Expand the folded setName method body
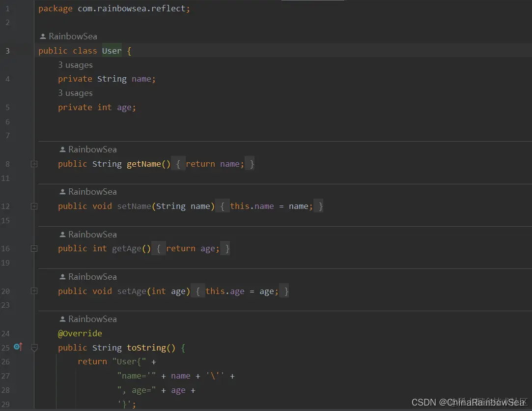The image size is (532, 411). coord(34,206)
